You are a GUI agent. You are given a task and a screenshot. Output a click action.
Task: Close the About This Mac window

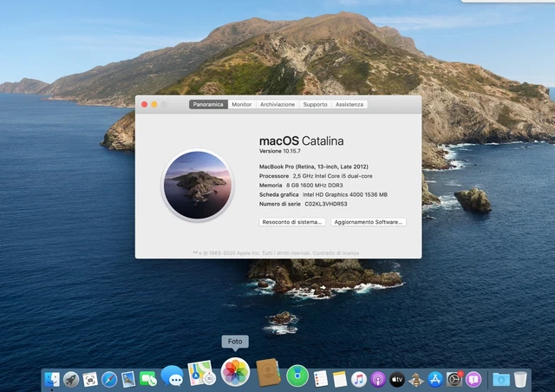click(145, 104)
